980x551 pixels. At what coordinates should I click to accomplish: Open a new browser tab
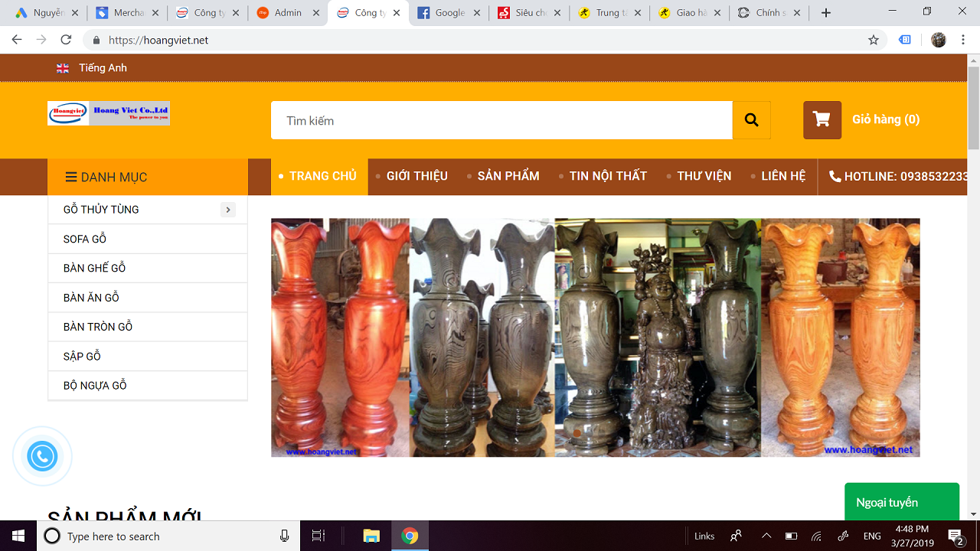[825, 13]
